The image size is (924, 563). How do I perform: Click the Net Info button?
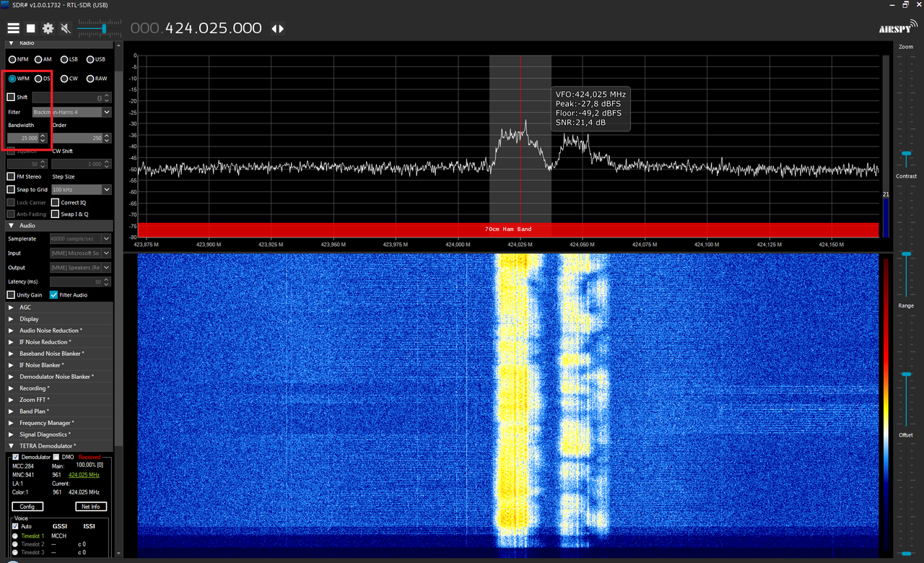(x=91, y=507)
